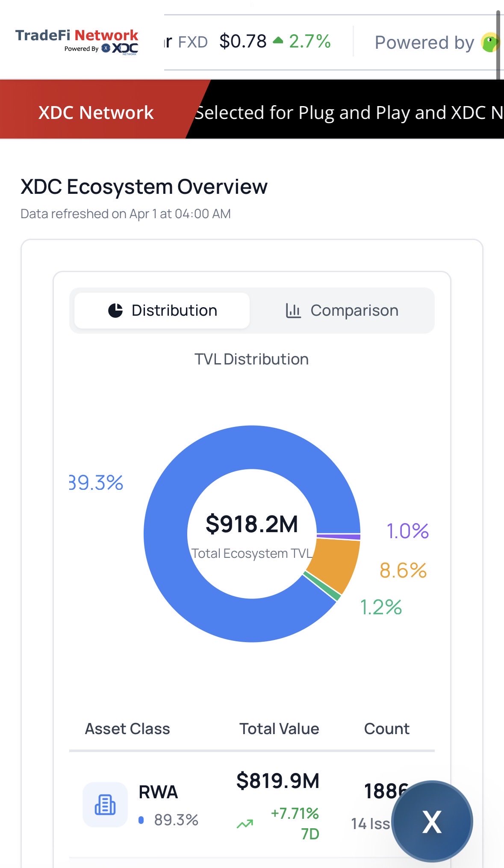This screenshot has width=504, height=868.
Task: Click the blue dot beside 89.3% in RWA row
Action: click(141, 820)
